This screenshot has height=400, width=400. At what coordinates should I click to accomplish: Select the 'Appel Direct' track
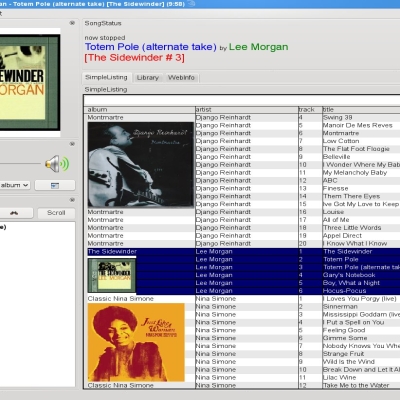click(x=342, y=236)
